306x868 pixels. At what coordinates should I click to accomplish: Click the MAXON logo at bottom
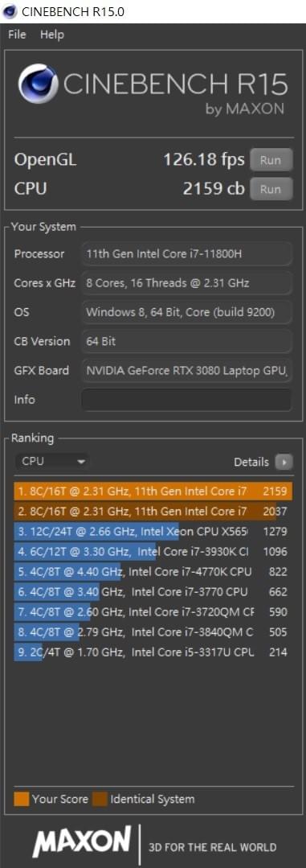click(82, 841)
